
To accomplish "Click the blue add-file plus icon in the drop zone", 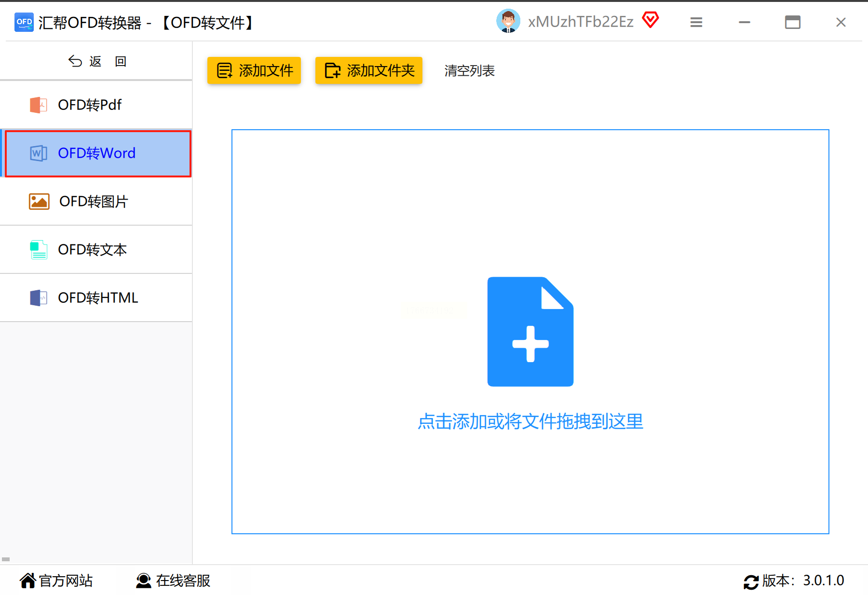I will click(x=530, y=332).
